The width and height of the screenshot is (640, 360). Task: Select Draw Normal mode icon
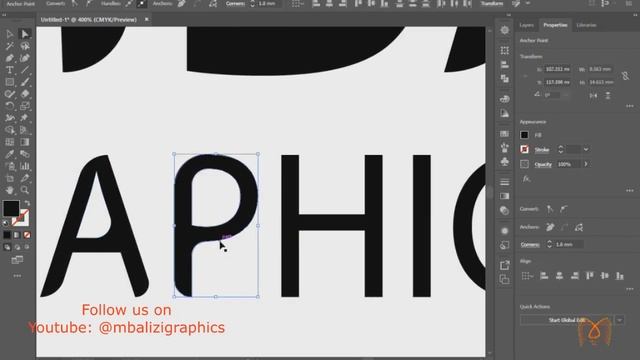(x=7, y=247)
